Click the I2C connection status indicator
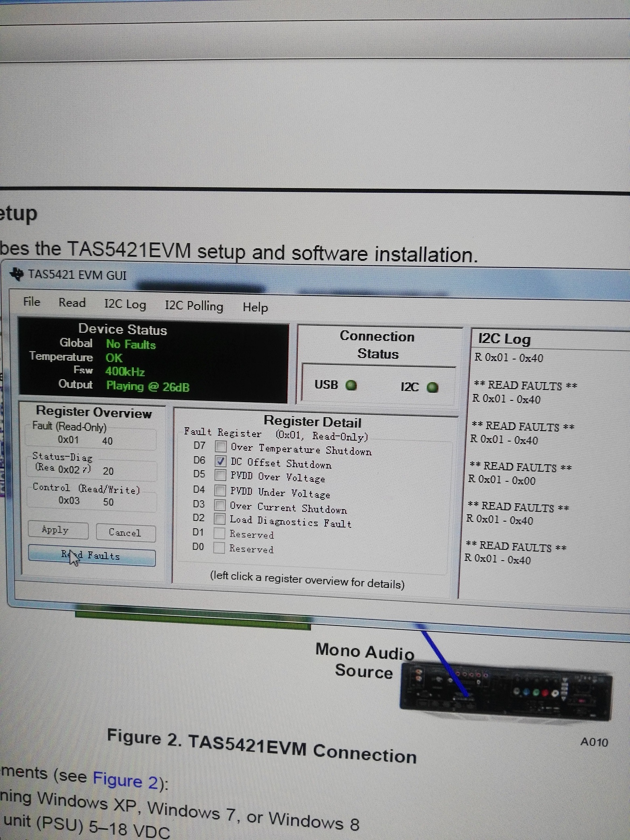 tap(433, 388)
